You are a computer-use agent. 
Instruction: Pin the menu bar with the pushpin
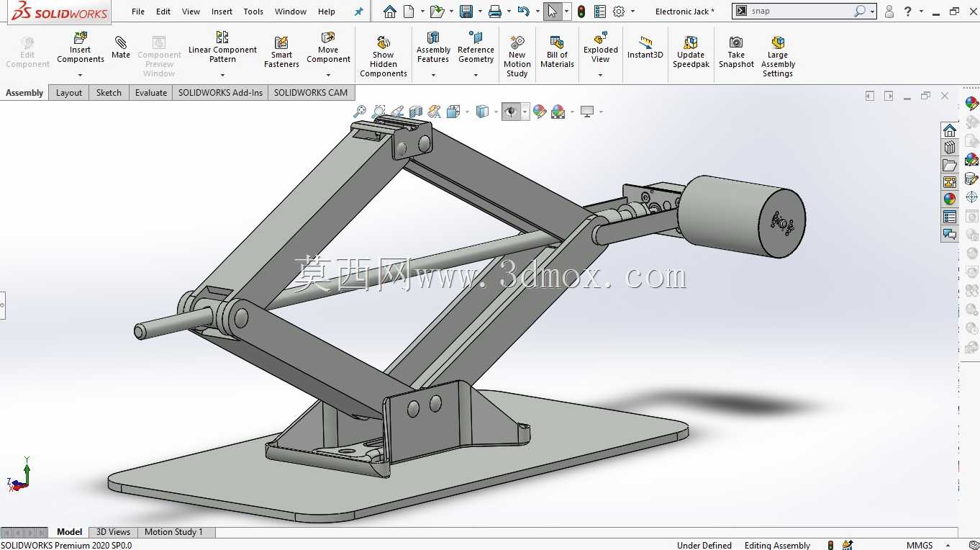pos(359,12)
